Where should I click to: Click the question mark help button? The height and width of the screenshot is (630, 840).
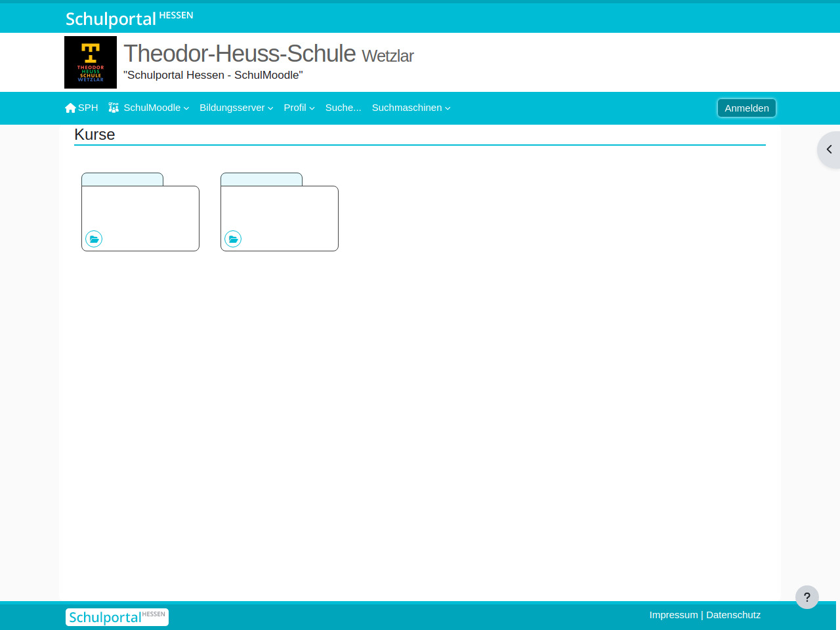pos(807,597)
